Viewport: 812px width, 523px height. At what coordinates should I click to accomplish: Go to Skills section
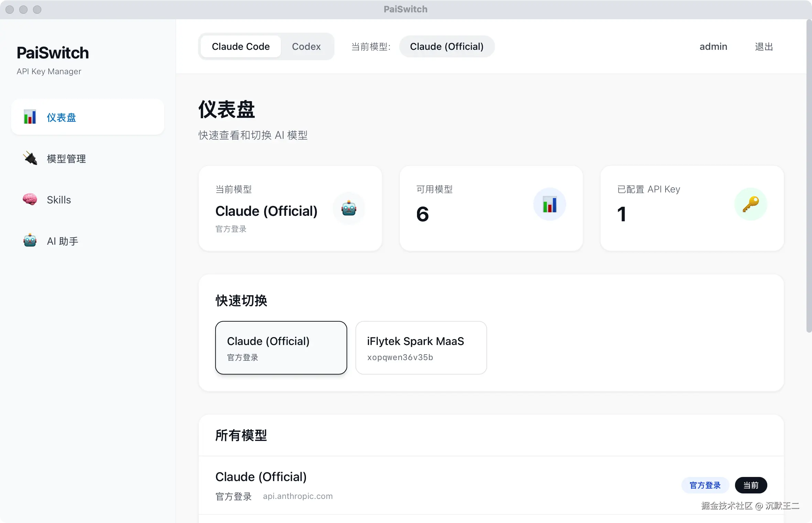coord(88,200)
